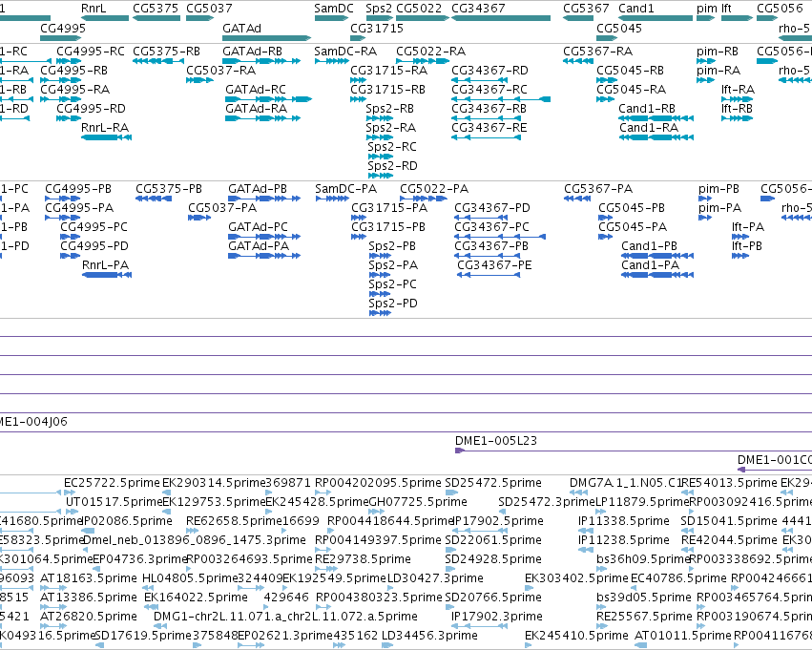Select the LD30427.3prime EST label
The height and width of the screenshot is (650, 812).
[x=435, y=578]
